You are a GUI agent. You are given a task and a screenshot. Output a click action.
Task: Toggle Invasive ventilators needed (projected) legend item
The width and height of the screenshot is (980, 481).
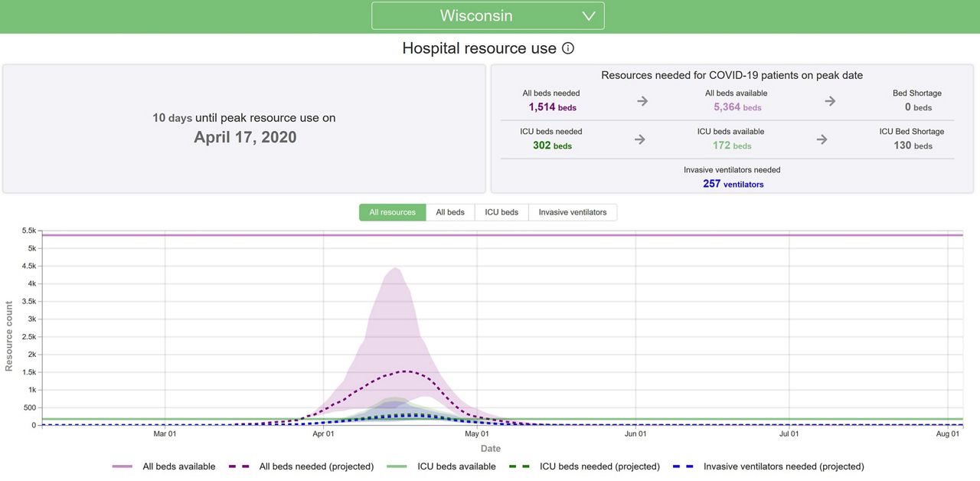(x=783, y=466)
